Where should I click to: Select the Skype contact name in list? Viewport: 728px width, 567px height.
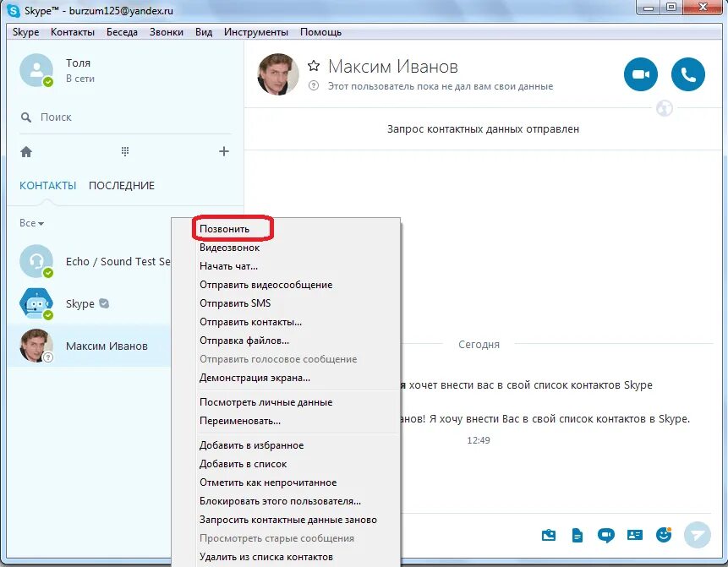79,303
